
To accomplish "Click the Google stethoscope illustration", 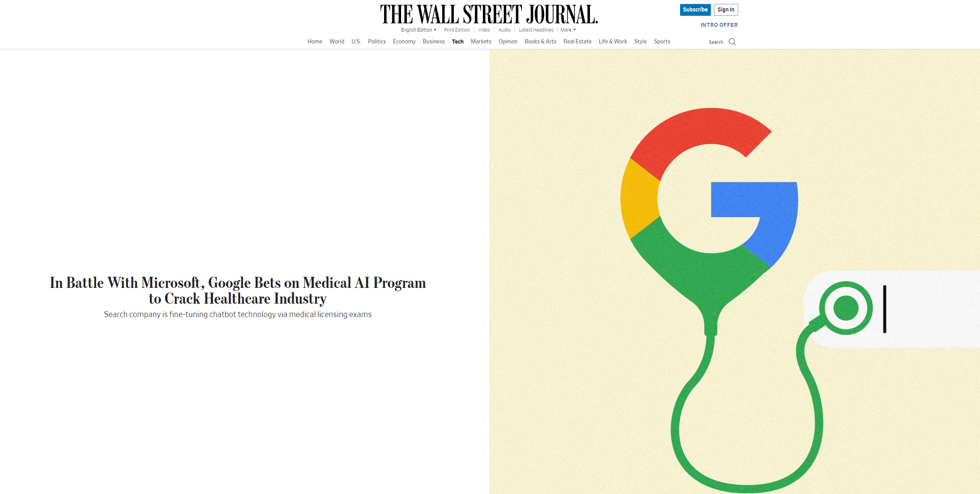I will (x=735, y=272).
